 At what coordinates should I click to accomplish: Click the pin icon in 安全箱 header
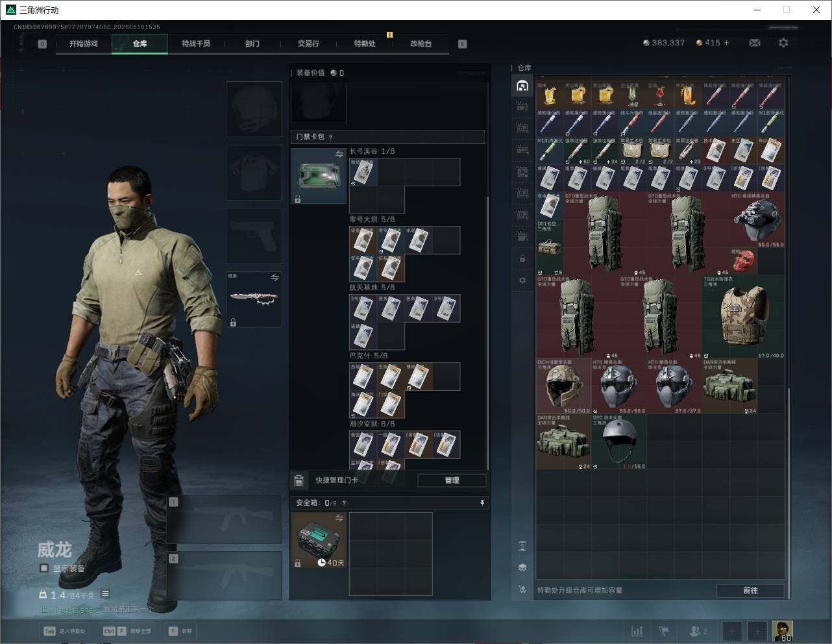point(482,502)
